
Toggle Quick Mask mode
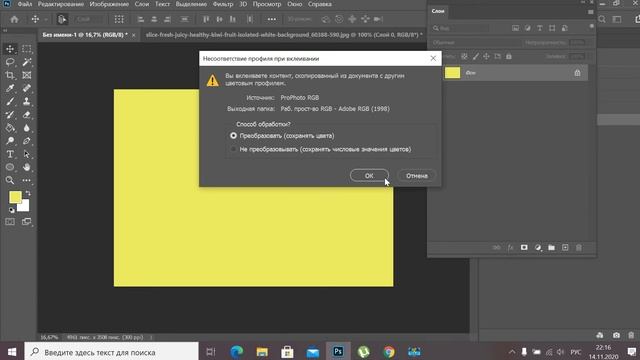(x=10, y=222)
